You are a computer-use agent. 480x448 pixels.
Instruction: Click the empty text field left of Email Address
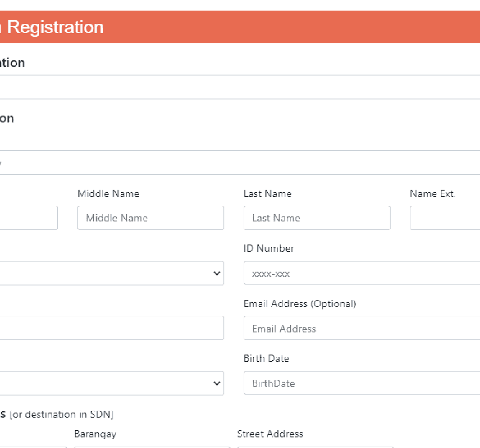111,328
